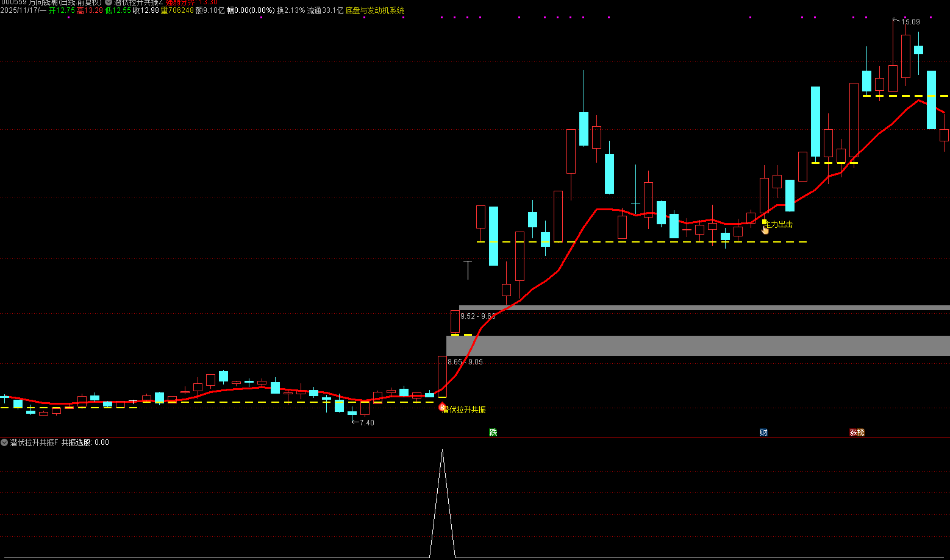Select the 底盘与发动机系统 sector label
Viewport: 950px width, 560px height.
pos(375,10)
